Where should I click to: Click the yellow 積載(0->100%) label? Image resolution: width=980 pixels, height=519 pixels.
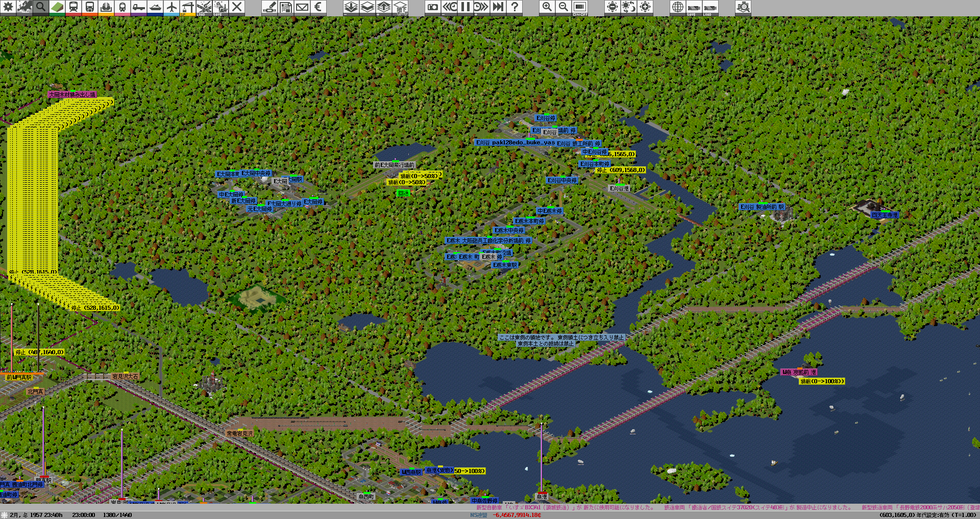point(822,381)
